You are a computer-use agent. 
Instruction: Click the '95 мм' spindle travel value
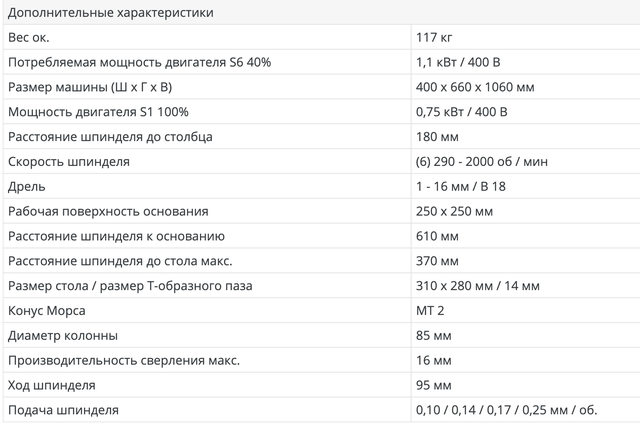(434, 385)
